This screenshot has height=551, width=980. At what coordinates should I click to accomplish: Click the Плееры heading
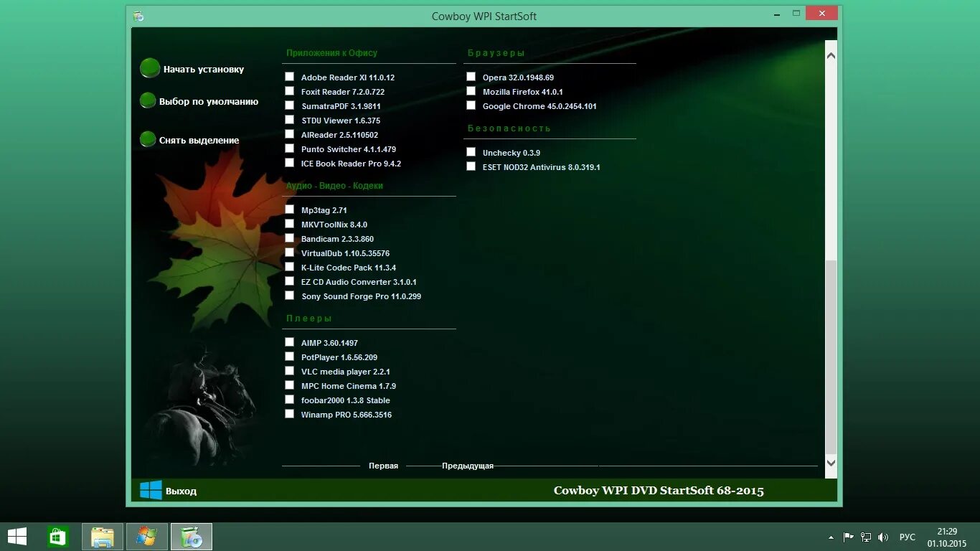coord(309,319)
